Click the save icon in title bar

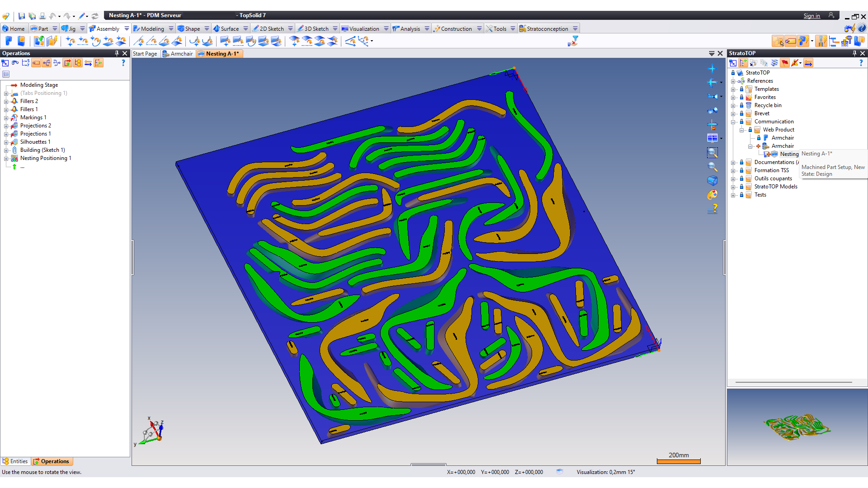[22, 16]
